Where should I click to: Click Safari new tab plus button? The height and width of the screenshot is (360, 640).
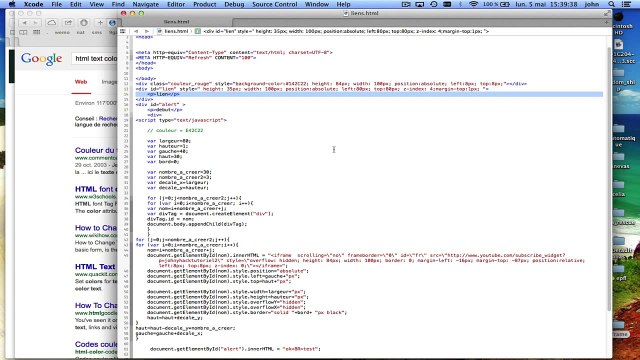tap(100, 23)
